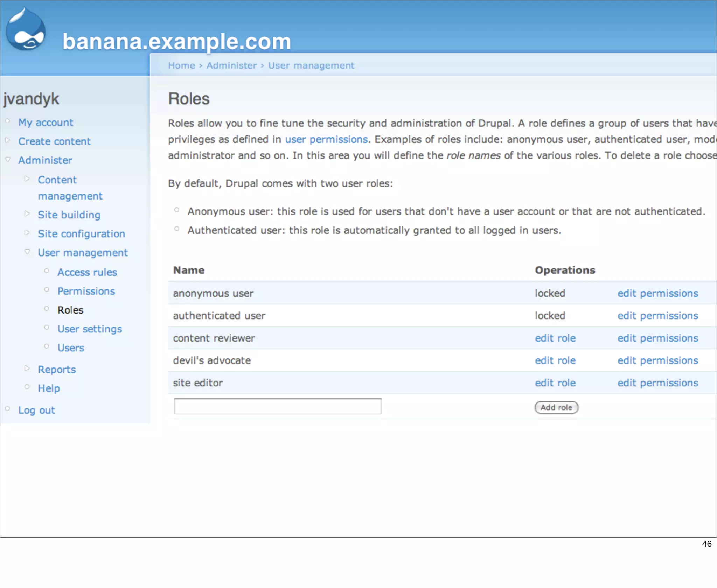Go to User settings page
The image size is (717, 588).
coord(90,329)
